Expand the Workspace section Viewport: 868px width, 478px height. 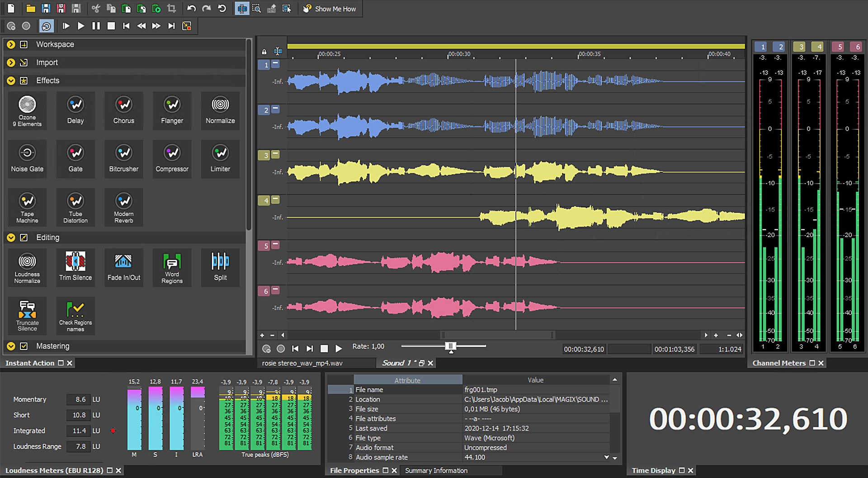[x=11, y=44]
